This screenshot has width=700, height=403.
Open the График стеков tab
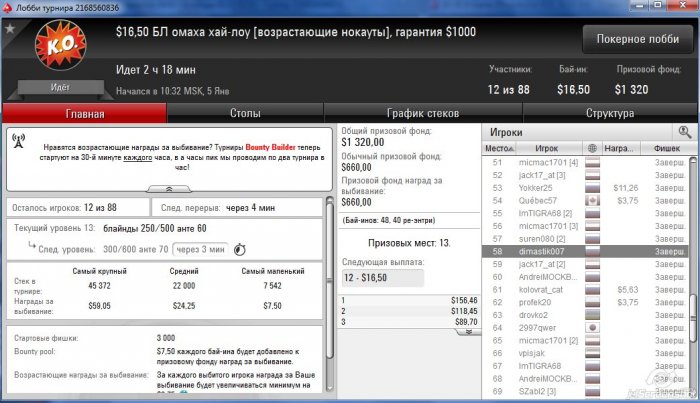(x=423, y=113)
